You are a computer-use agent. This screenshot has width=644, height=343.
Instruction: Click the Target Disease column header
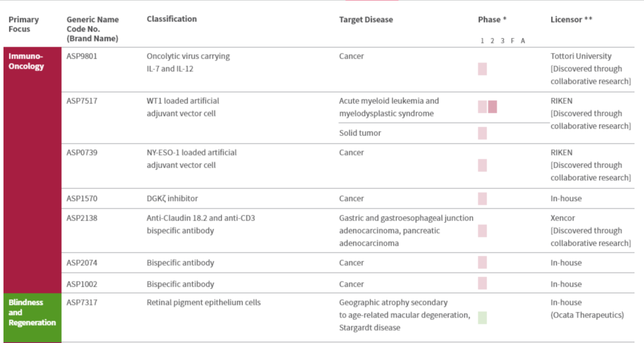pos(366,20)
